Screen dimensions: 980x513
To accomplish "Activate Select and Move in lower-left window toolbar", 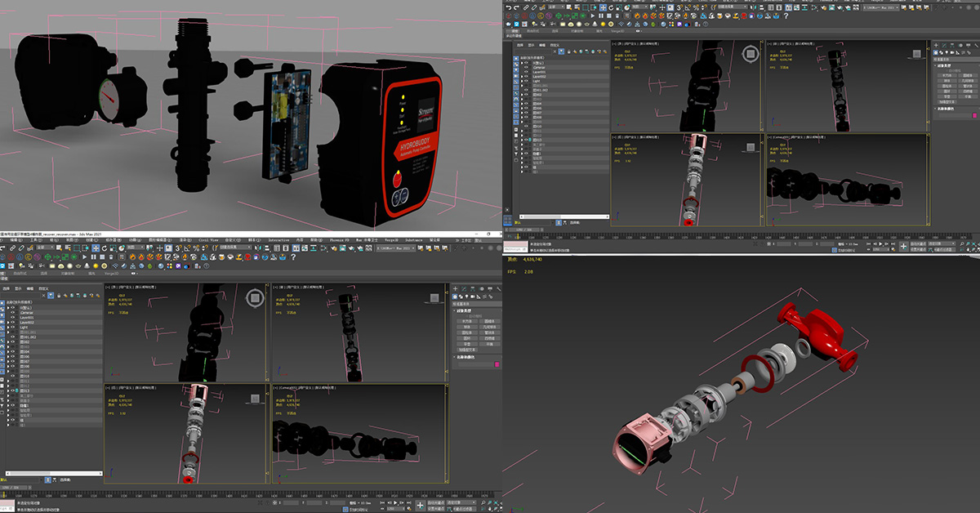I will point(96,248).
